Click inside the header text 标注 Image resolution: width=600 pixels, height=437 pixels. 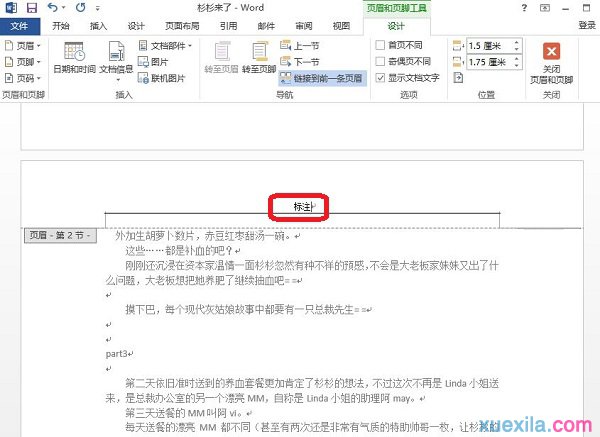(303, 207)
